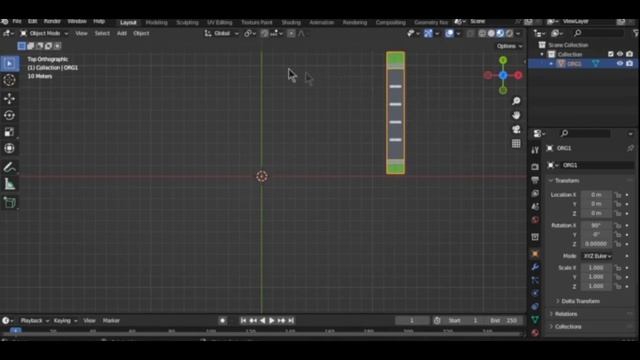Select the Select Box tool
This screenshot has width=640, height=360.
9,63
